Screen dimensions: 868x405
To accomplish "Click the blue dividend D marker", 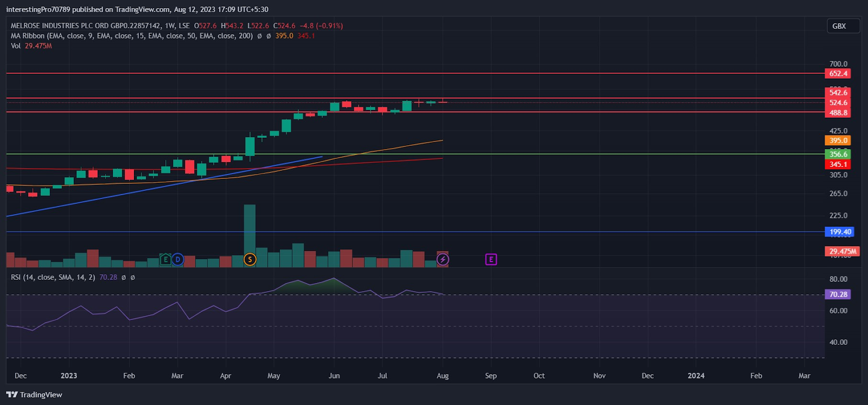I will click(177, 260).
